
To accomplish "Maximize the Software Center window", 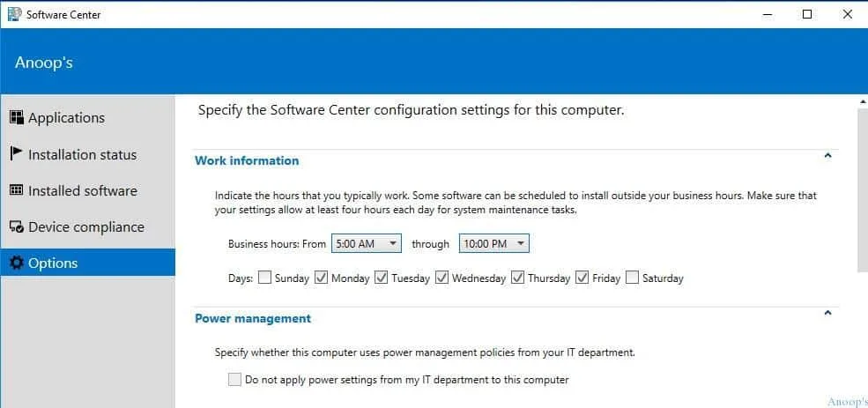I will point(807,14).
